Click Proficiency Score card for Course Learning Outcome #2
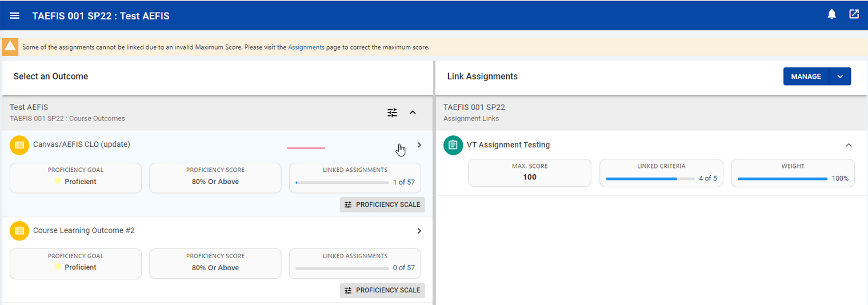This screenshot has width=868, height=305. (x=215, y=264)
